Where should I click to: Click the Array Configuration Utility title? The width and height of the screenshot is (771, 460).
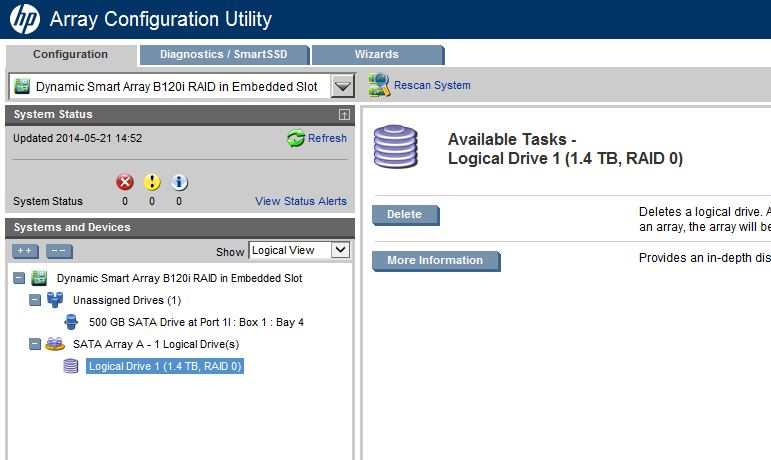[161, 20]
